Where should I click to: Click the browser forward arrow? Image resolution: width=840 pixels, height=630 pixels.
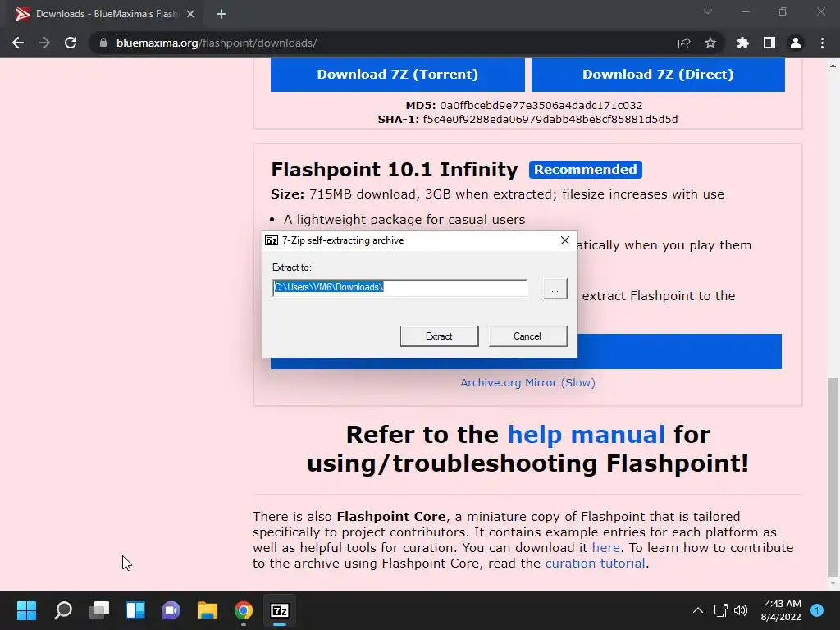44,43
